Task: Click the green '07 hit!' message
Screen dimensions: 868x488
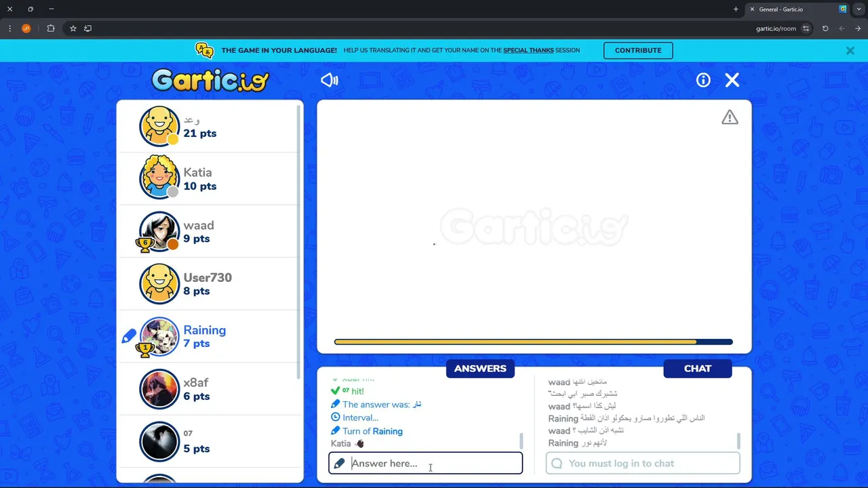Action: pyautogui.click(x=353, y=391)
